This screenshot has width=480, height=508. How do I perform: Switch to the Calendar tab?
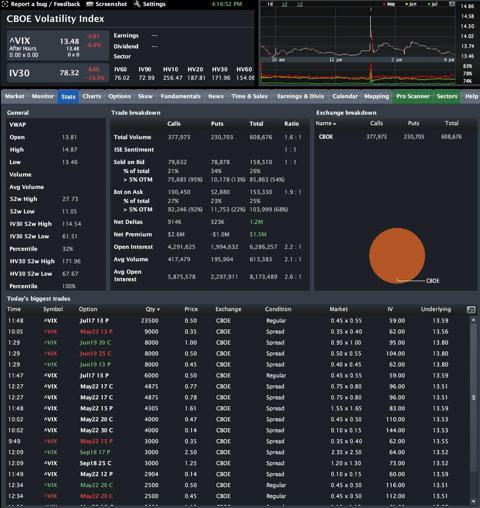point(345,96)
